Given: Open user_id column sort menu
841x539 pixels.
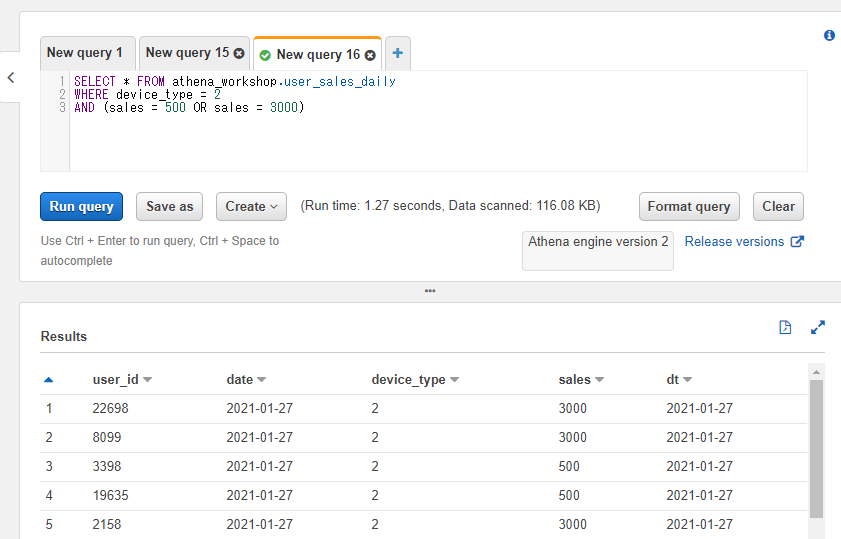Looking at the screenshot, I should pyautogui.click(x=147, y=380).
